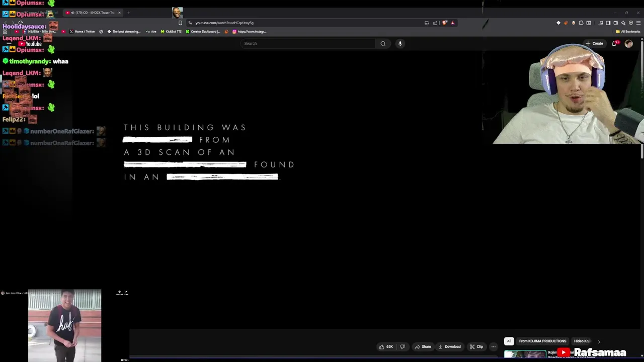The width and height of the screenshot is (644, 362).
Task: Open the share page icon in address bar
Action: [435, 23]
